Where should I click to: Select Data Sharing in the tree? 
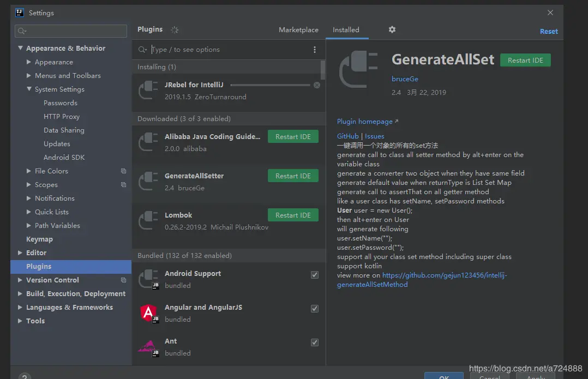pos(64,130)
